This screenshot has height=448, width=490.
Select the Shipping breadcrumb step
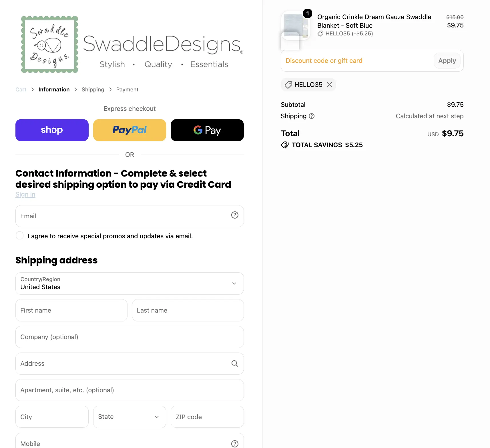(x=93, y=89)
